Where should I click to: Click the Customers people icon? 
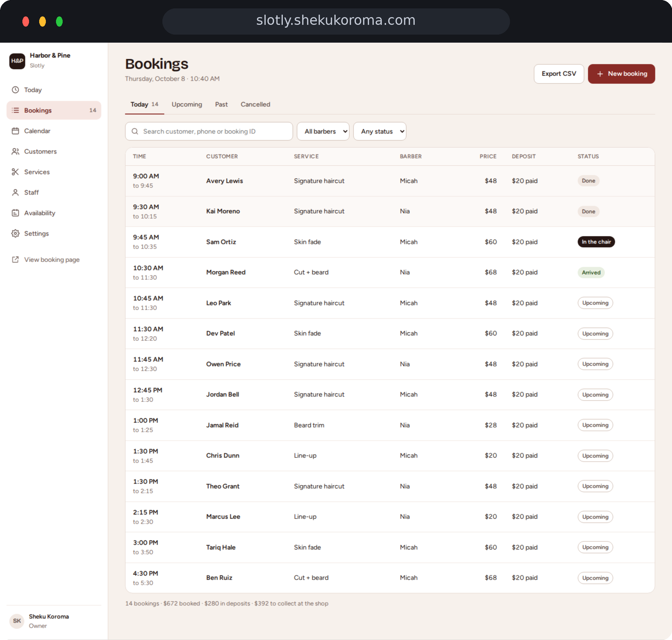(15, 151)
